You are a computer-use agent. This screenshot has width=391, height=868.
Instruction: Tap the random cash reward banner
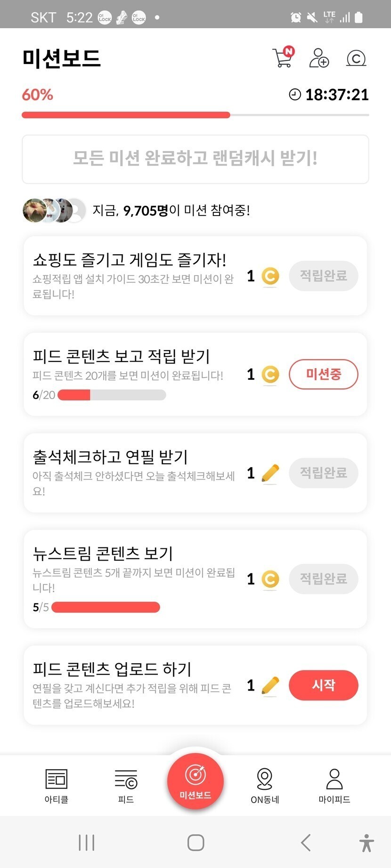[195, 159]
